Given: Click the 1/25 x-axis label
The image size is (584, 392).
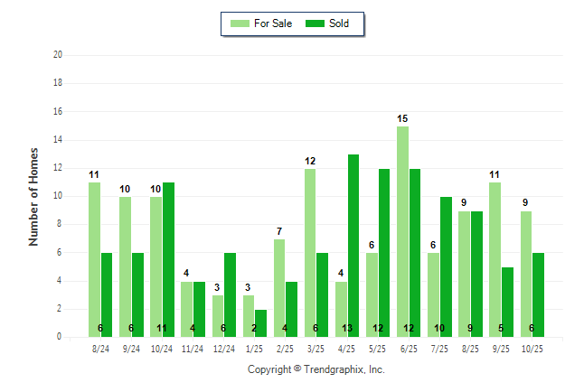Looking at the screenshot, I should point(254,348).
